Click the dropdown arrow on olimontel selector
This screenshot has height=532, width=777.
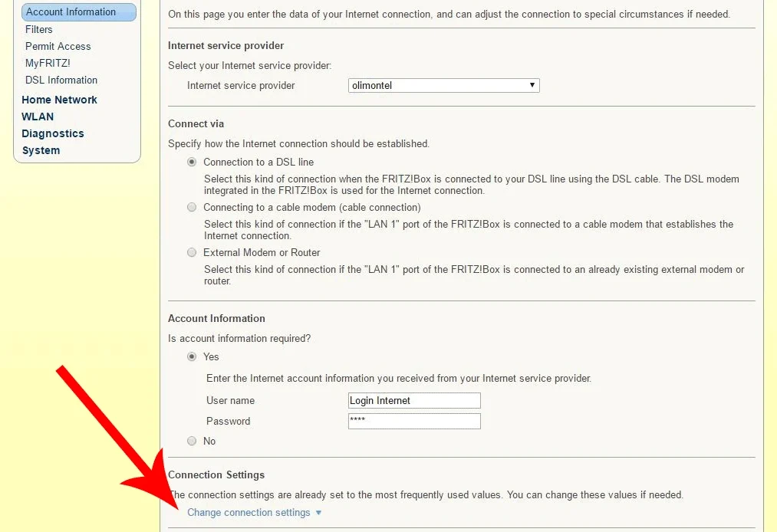[532, 86]
